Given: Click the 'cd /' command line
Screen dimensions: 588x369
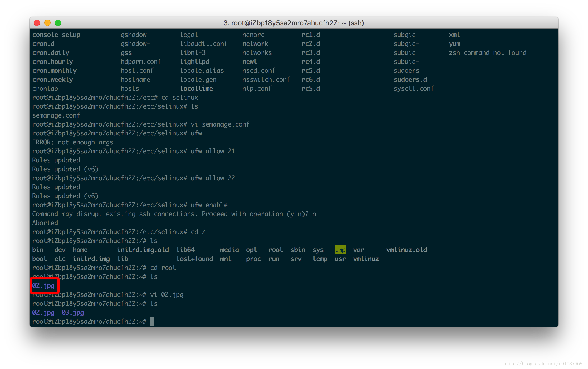Looking at the screenshot, I should click(x=119, y=232).
